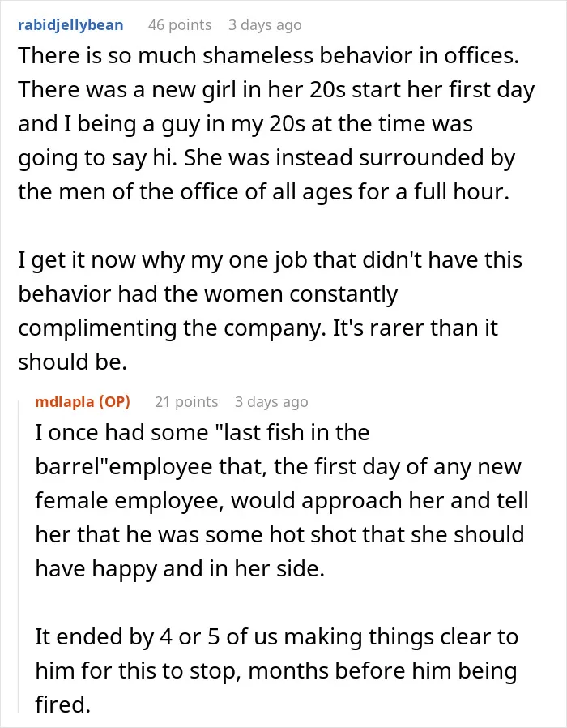This screenshot has width=567, height=728.
Task: Click the word 'fired.' ending the reply
Action: [x=62, y=704]
